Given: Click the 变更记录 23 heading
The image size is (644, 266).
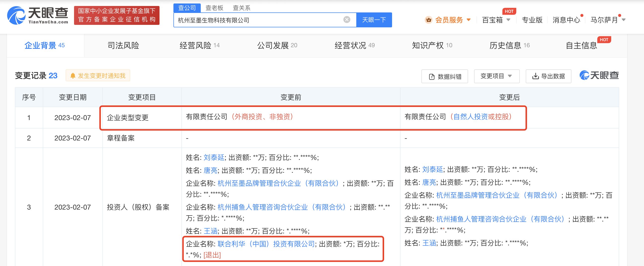Looking at the screenshot, I should [x=36, y=76].
